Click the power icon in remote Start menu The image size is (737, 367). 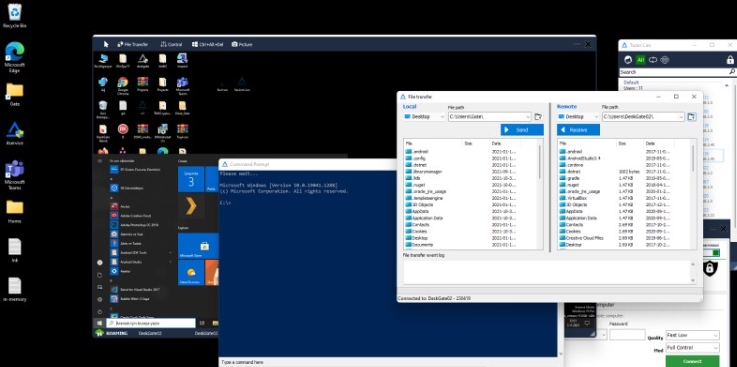pyautogui.click(x=100, y=312)
